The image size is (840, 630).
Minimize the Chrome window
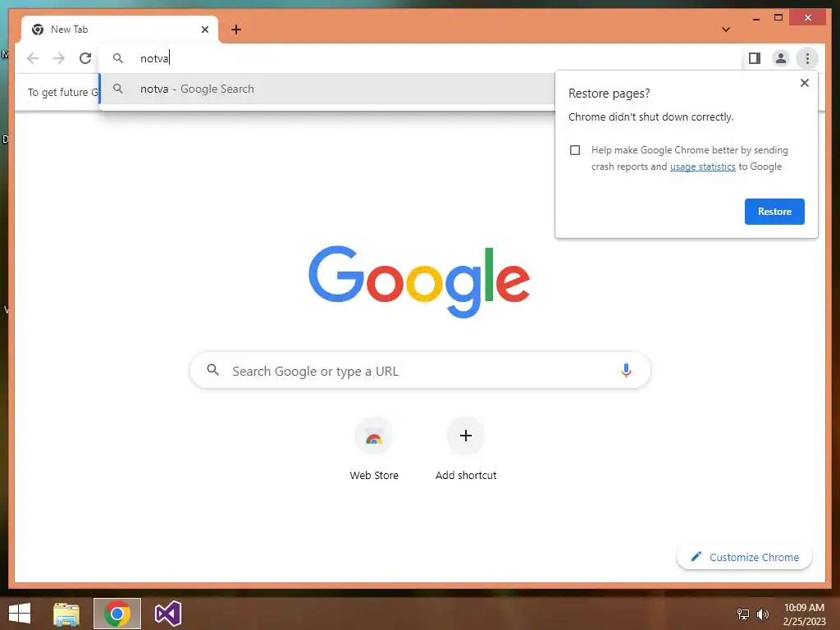[756, 19]
